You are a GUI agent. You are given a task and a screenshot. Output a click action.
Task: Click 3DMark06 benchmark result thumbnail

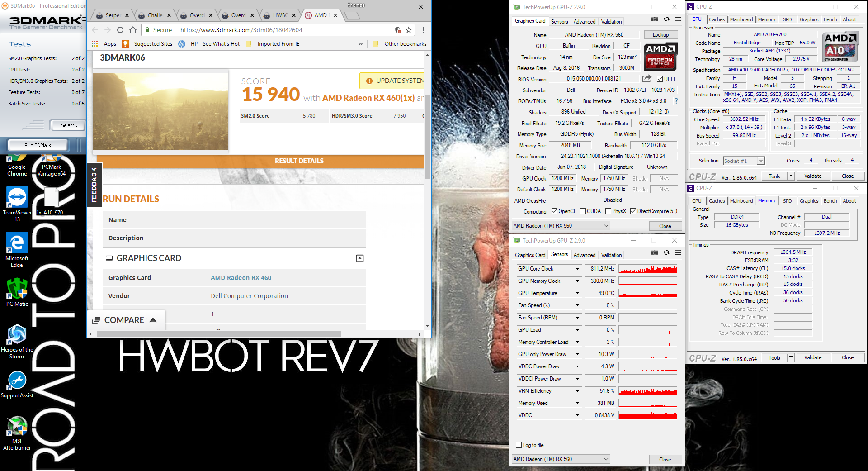[160, 112]
